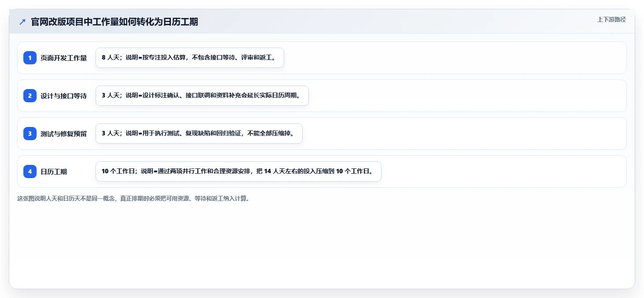Select the 页面开发工作量 label
The image size is (644, 298).
[64, 58]
